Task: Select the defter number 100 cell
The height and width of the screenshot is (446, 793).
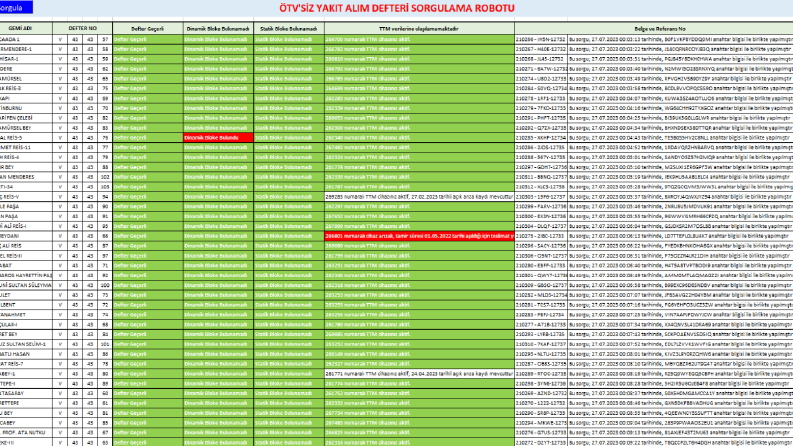Action: tap(105, 285)
